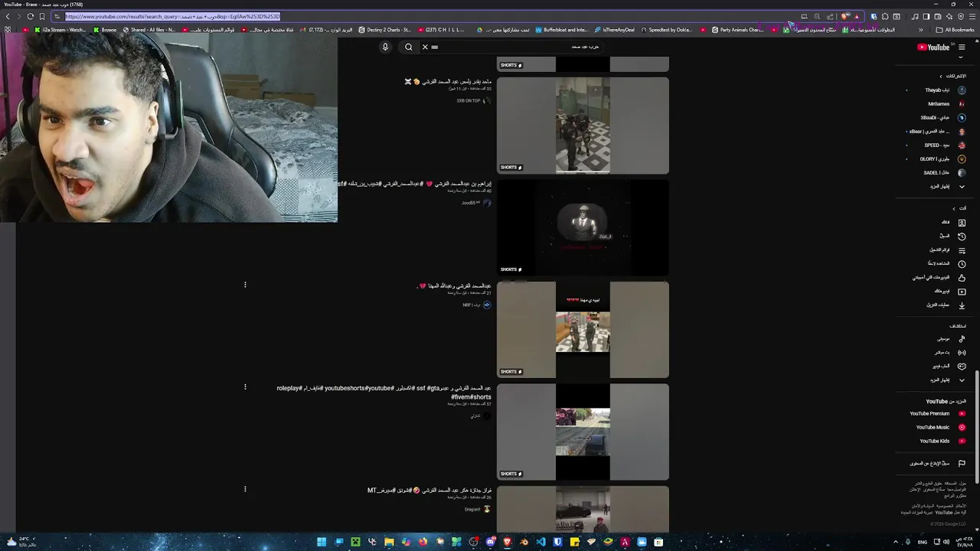Viewport: 980px width, 551px height.
Task: Open the You section header arrow
Action: pyautogui.click(x=954, y=208)
